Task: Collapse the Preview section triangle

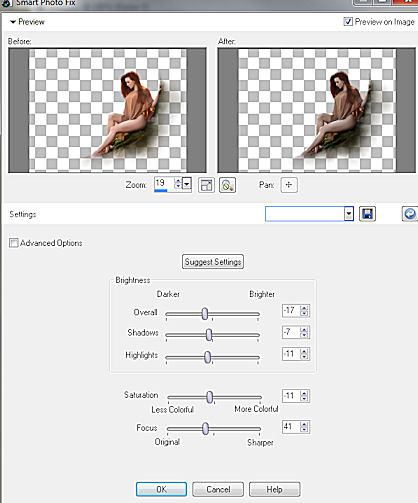Action: coord(13,22)
